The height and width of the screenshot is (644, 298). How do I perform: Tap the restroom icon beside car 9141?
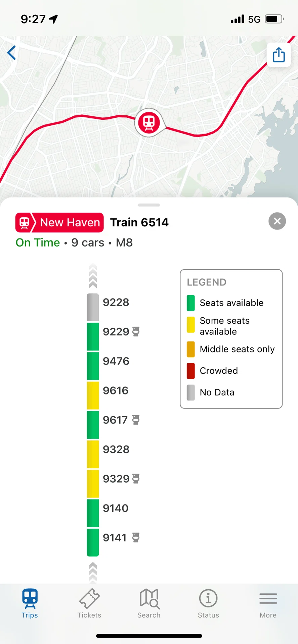point(136,537)
